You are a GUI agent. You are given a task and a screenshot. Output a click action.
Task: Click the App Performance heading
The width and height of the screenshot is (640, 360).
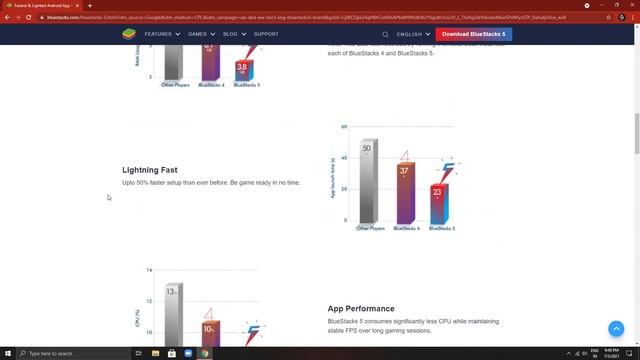coord(361,309)
